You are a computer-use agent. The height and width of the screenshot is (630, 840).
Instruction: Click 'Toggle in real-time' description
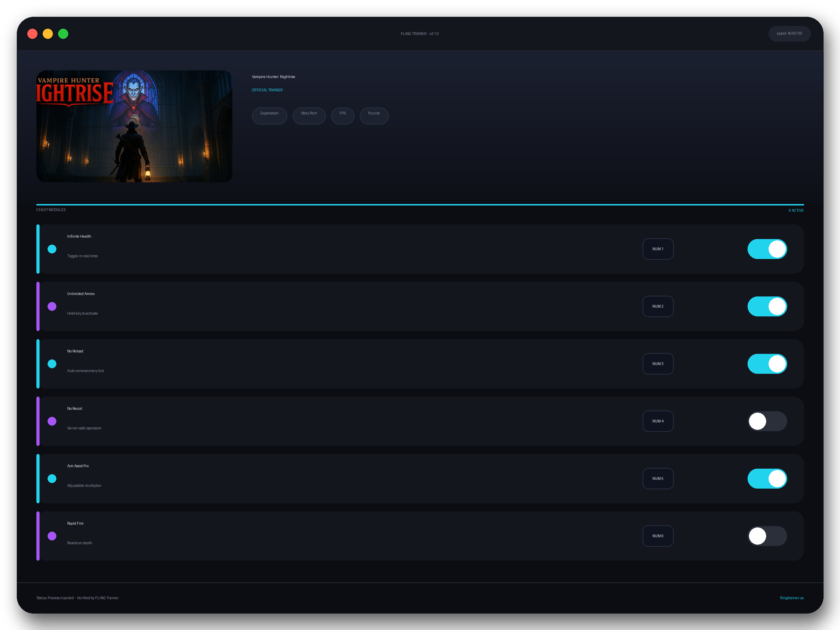[82, 256]
